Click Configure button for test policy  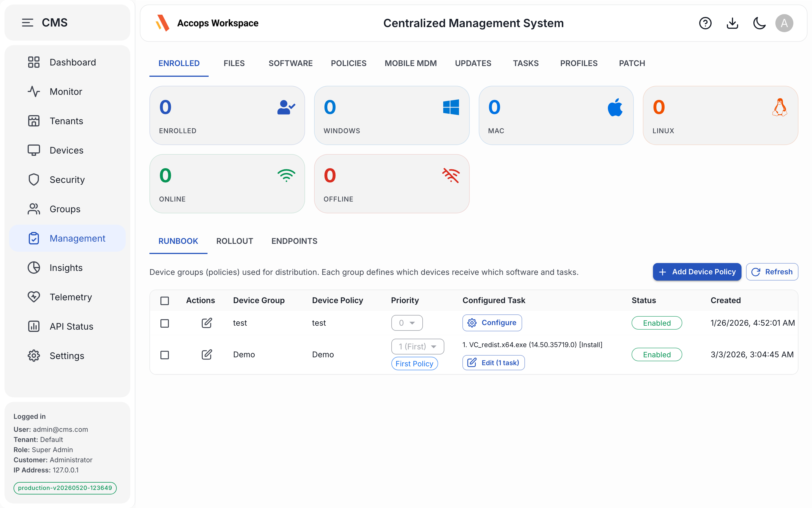point(492,323)
